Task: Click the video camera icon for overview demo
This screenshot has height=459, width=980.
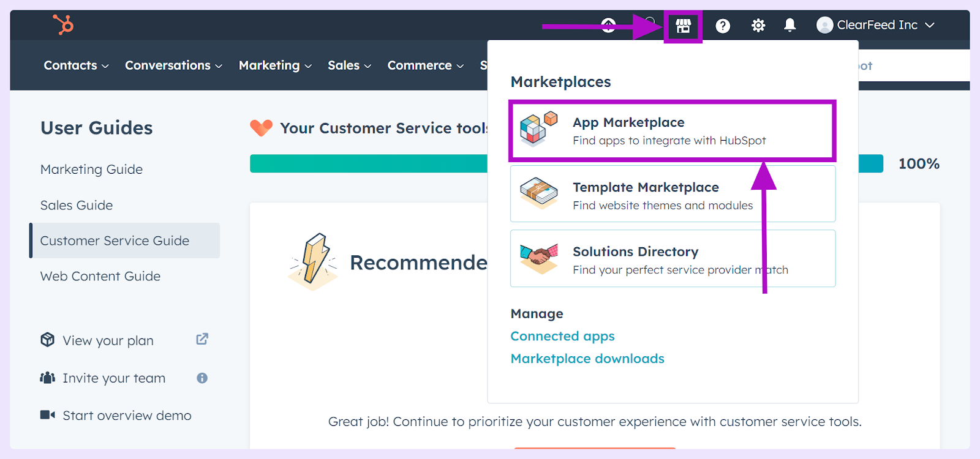Action: pos(47,415)
